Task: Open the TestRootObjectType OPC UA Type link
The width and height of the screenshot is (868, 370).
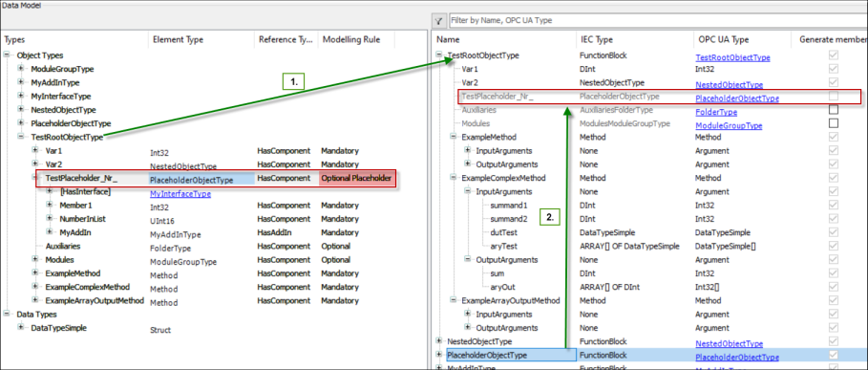Action: point(733,57)
